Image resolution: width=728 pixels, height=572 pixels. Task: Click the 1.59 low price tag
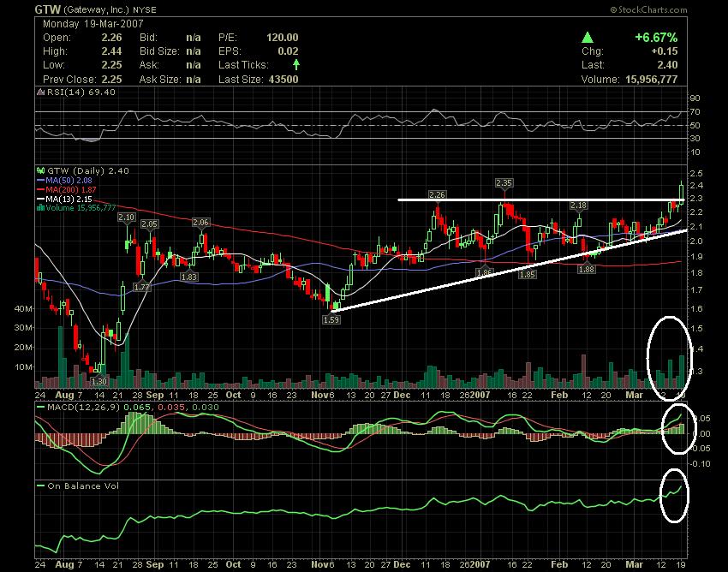pos(331,319)
